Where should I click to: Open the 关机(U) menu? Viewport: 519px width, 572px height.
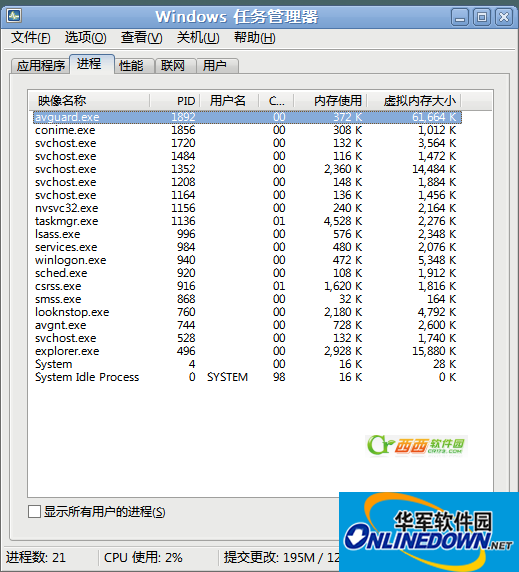pyautogui.click(x=198, y=38)
